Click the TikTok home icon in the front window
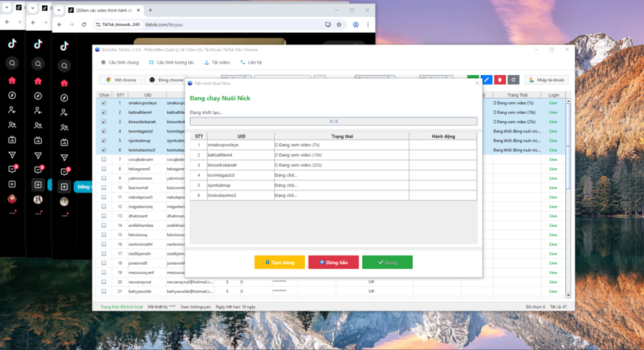The height and width of the screenshot is (350, 644). pos(64,82)
